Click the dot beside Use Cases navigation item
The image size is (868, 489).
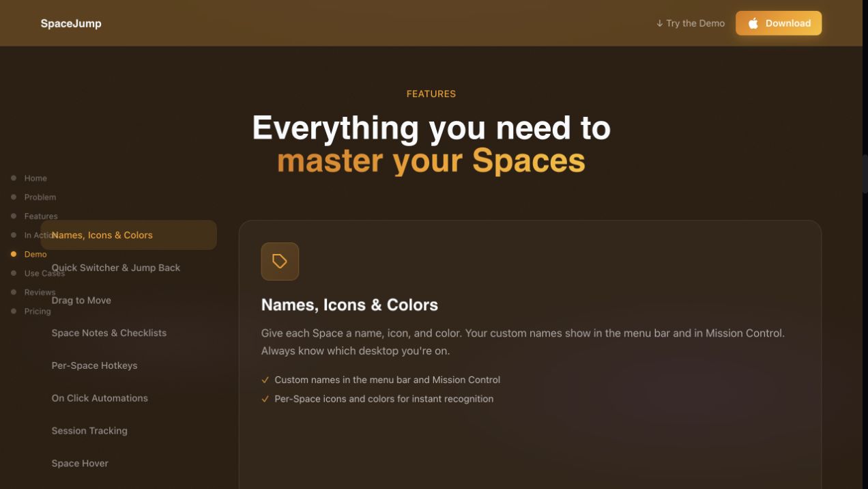tap(13, 273)
